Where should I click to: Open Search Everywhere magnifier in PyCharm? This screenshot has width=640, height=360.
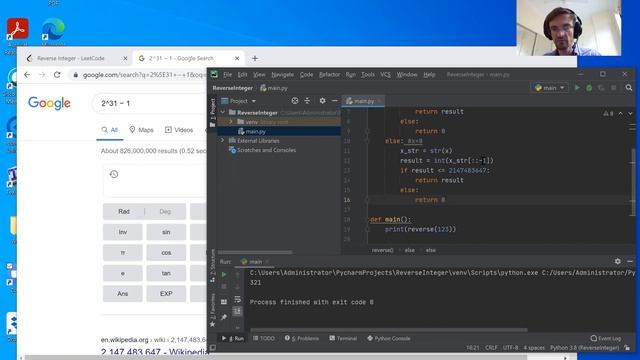[x=629, y=88]
